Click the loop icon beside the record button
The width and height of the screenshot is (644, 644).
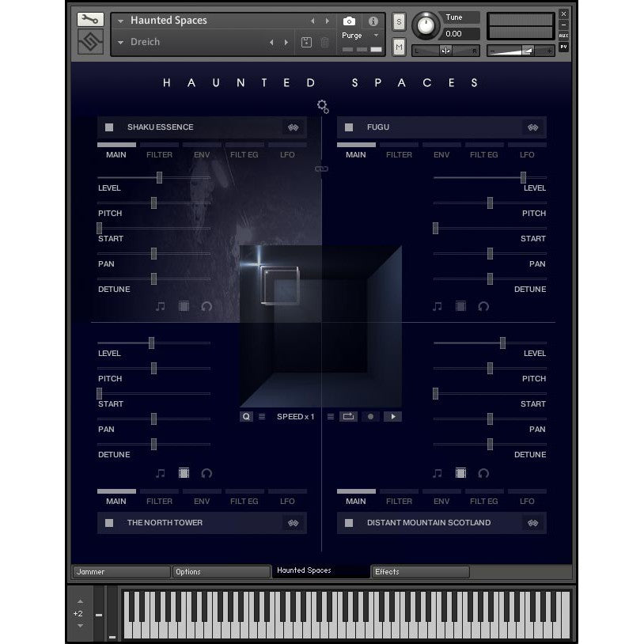pyautogui.click(x=349, y=416)
